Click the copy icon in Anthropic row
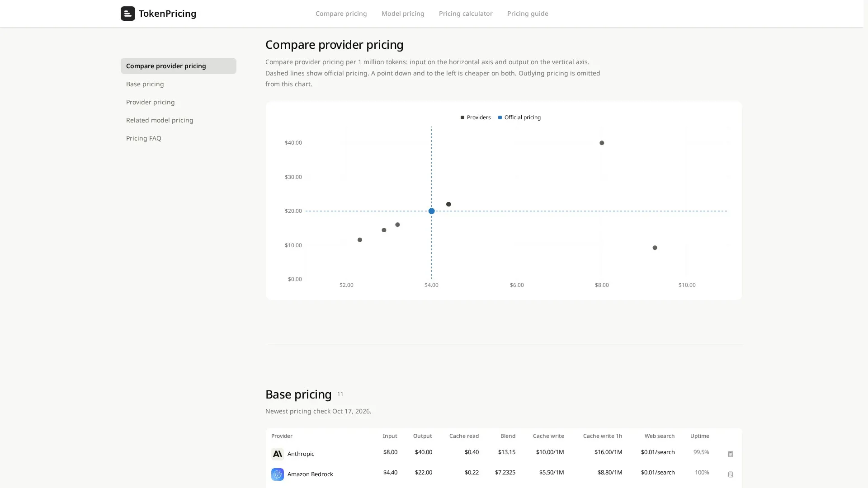Image resolution: width=868 pixels, height=488 pixels. [x=730, y=454]
